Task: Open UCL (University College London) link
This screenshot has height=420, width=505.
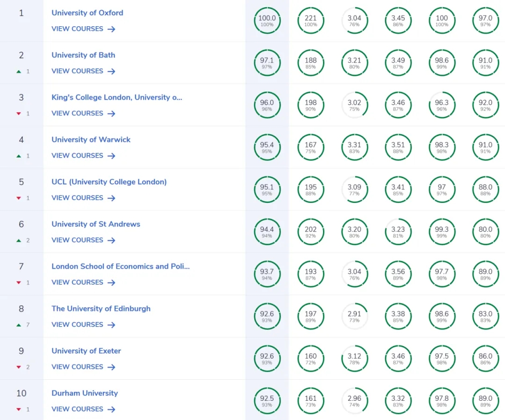Action: [x=109, y=181]
